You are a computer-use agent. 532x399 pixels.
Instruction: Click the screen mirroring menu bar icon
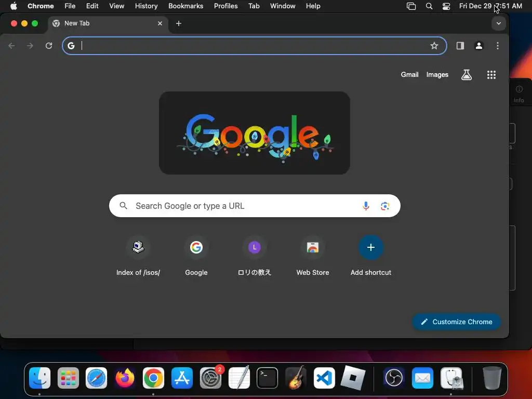(x=411, y=6)
